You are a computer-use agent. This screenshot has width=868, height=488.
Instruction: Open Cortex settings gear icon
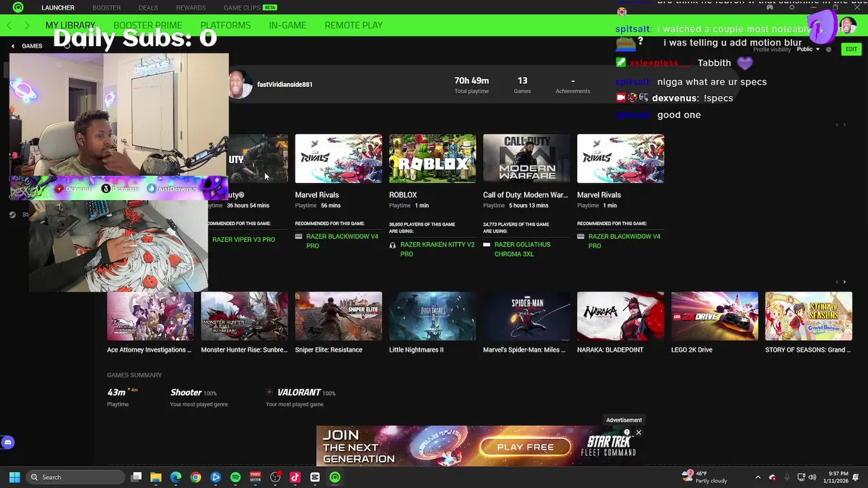coord(791,7)
